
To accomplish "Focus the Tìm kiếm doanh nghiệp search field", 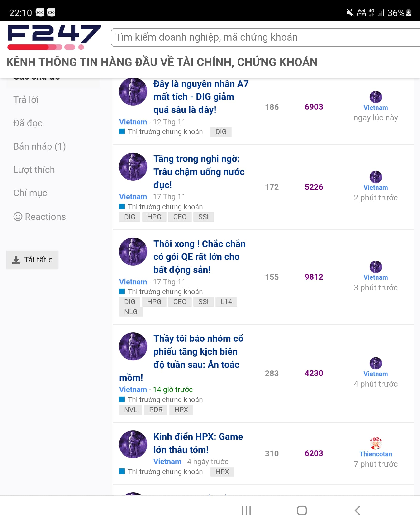I will (x=265, y=37).
